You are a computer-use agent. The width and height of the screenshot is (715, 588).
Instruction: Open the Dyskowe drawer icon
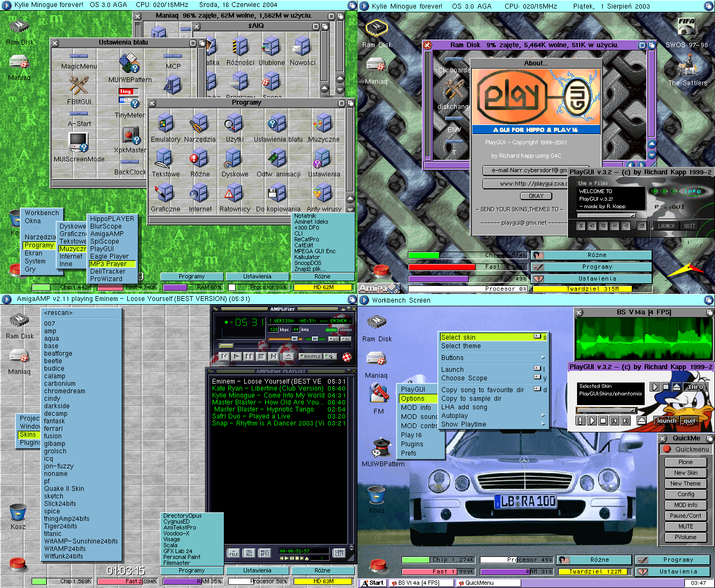coord(235,163)
